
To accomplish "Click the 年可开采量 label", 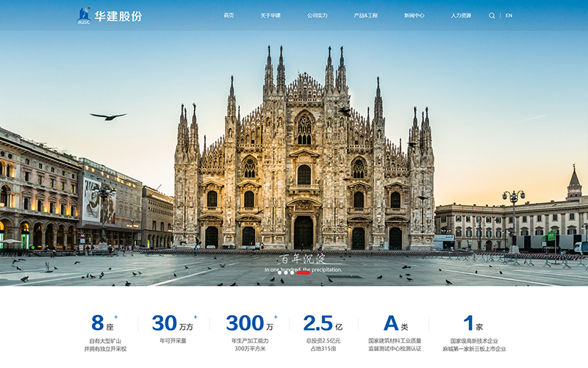I will [x=173, y=341].
